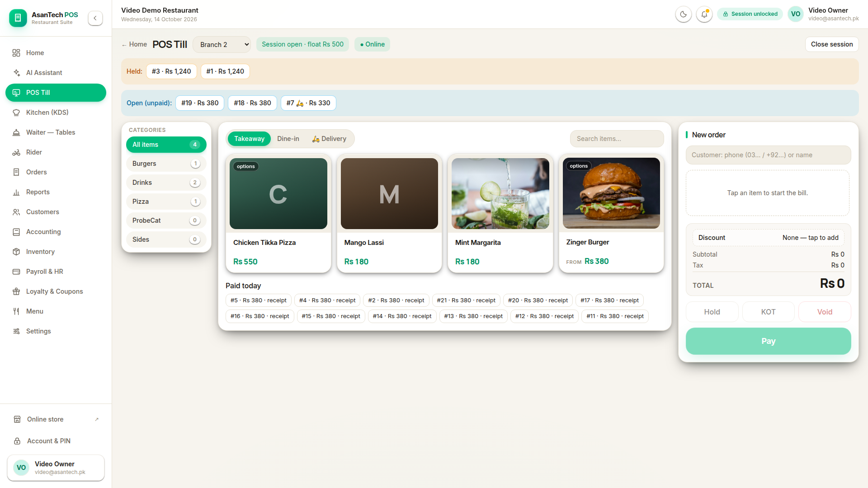Viewport: 868px width, 488px height.
Task: Open notifications bell icon
Action: (x=704, y=14)
